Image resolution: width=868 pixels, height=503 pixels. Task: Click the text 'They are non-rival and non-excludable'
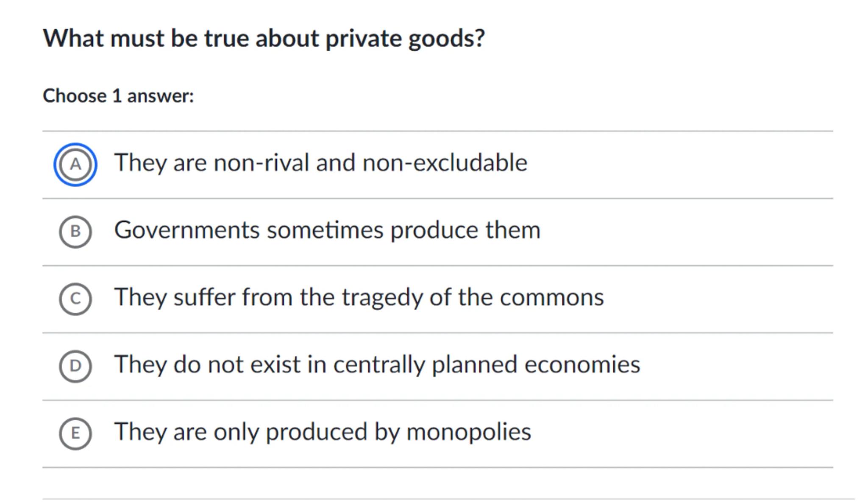pyautogui.click(x=320, y=163)
